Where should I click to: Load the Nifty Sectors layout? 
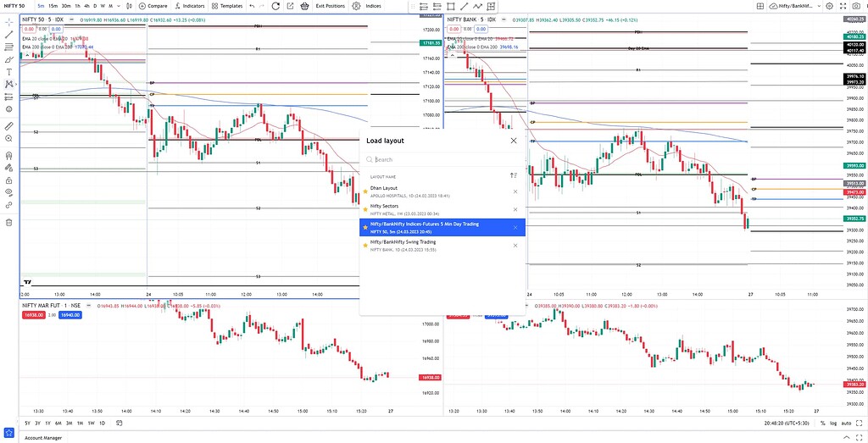[x=442, y=209]
